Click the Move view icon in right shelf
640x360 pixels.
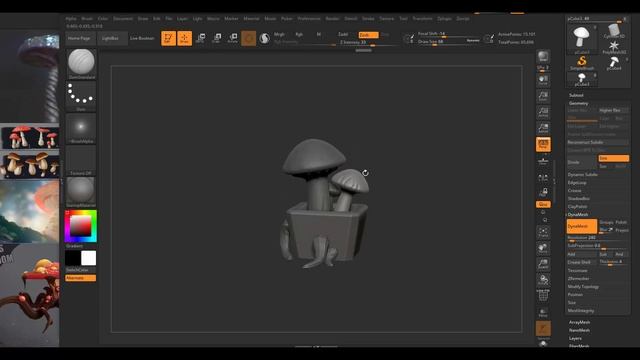pos(543,248)
